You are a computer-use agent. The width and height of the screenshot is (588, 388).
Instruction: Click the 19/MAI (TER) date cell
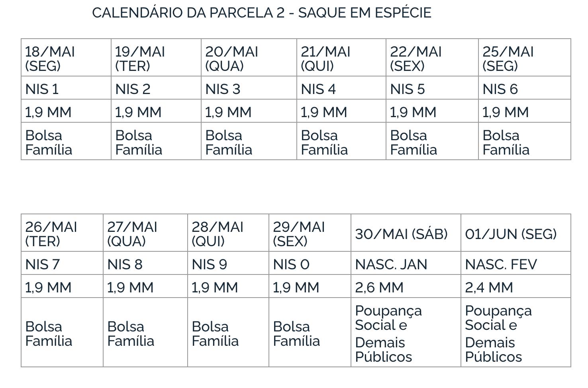click(156, 58)
